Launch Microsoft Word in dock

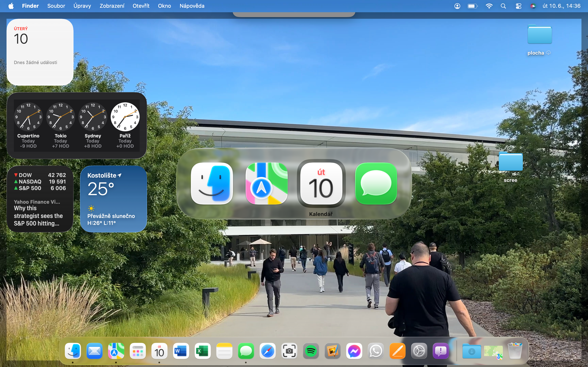tap(181, 351)
